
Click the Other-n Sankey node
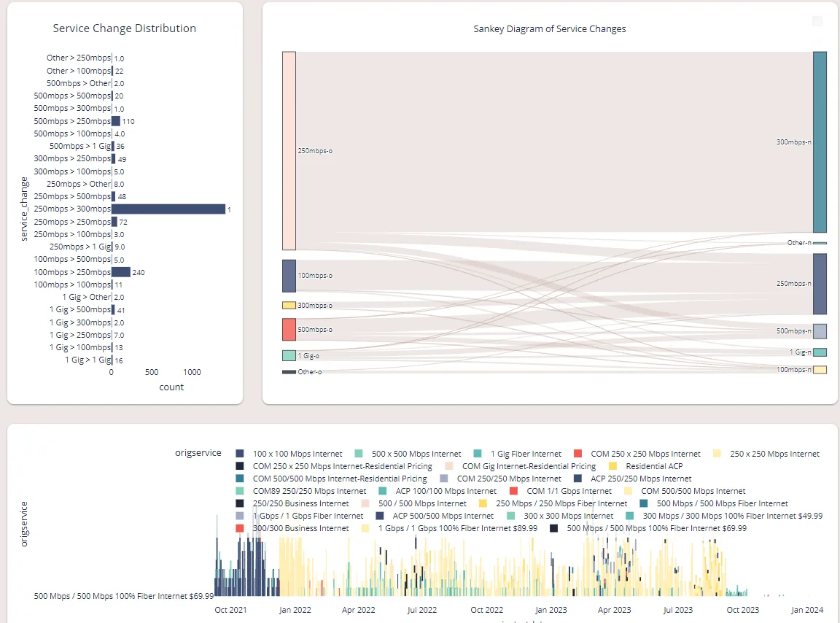820,243
